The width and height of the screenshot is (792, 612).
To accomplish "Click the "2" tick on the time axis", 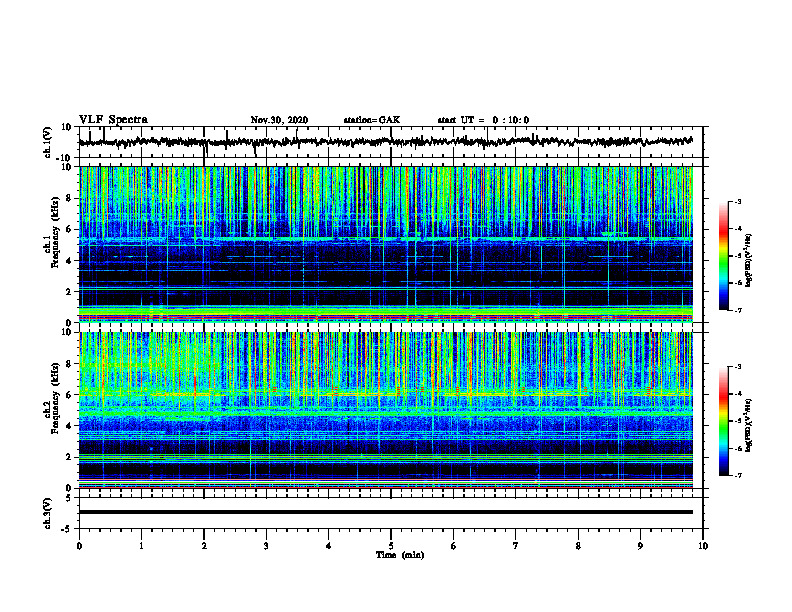I will coord(204,546).
